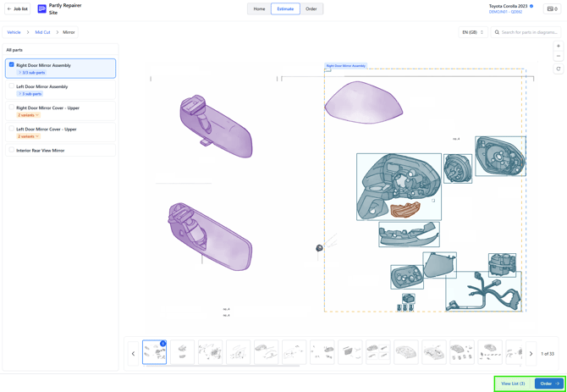
Task: Select the lower interior rear view mirror drawing
Action: pos(210,236)
